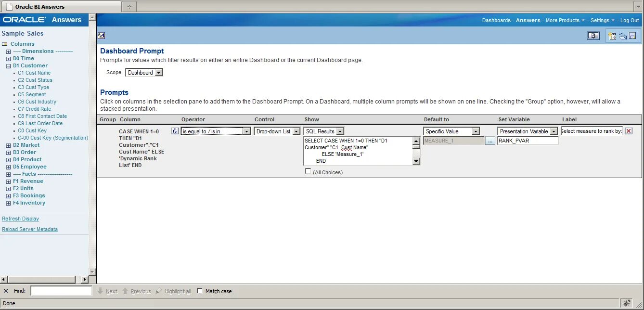The height and width of the screenshot is (310, 644).
Task: Click the Columns folder icon
Action: (4, 44)
